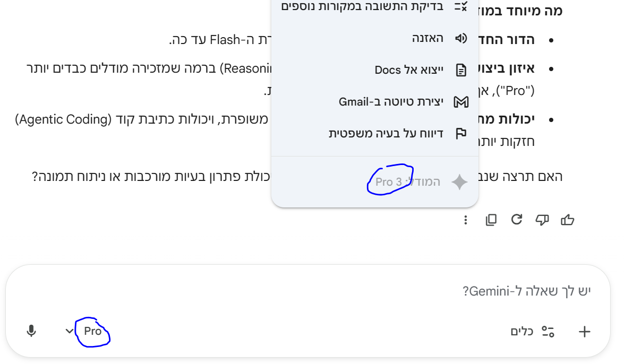Click the regenerate response arrow icon

tap(517, 220)
